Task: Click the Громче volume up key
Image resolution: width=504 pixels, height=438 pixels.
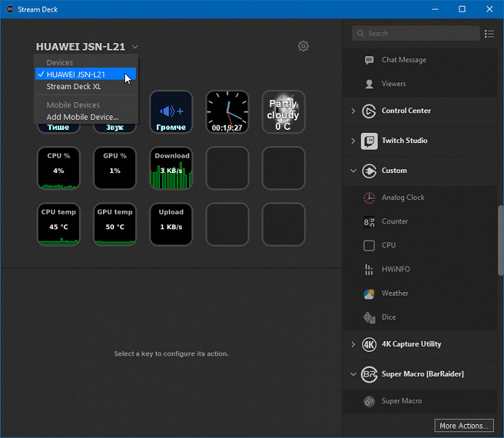Action: (171, 112)
